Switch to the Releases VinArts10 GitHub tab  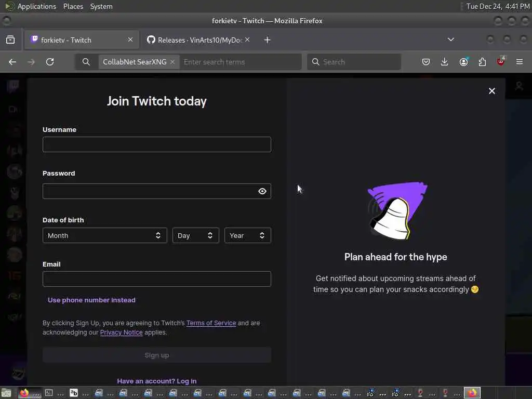[199, 40]
